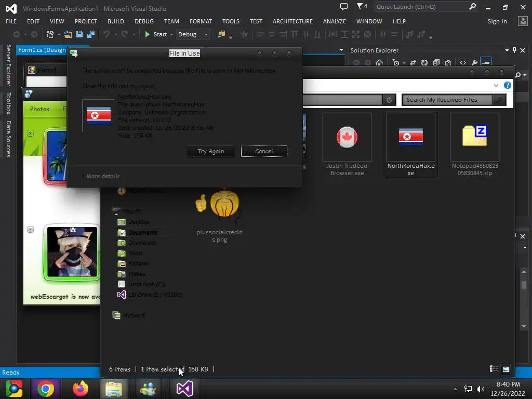Click the feedback speech bubble icon
Screen dimensions: 532x399
click(344, 6)
